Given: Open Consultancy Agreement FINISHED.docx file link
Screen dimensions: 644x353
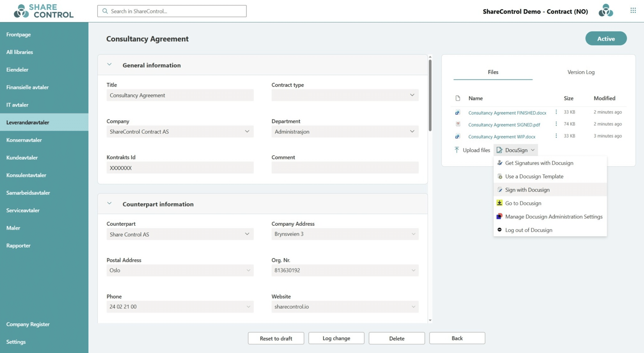Looking at the screenshot, I should pos(507,113).
